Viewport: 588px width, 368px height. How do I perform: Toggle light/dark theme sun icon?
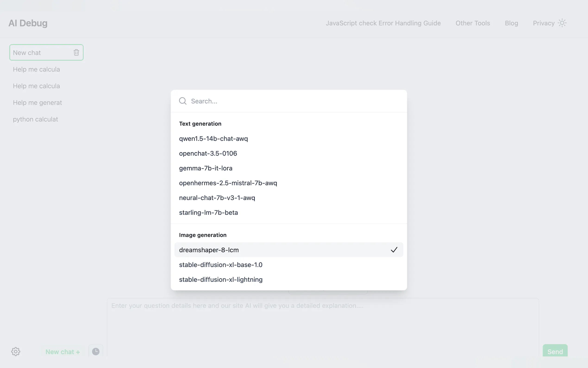tap(562, 23)
